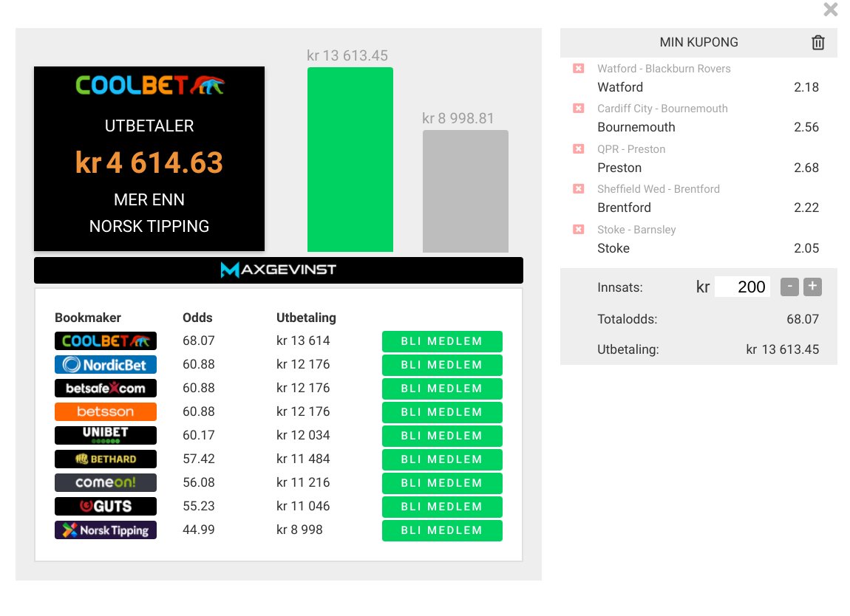850x616 pixels.
Task: Join betsson via Bli Medlem button
Action: pyautogui.click(x=442, y=412)
